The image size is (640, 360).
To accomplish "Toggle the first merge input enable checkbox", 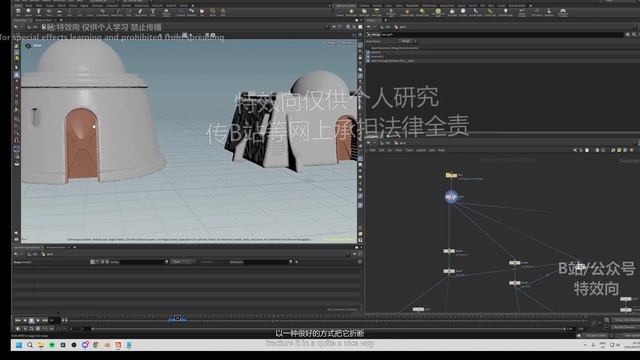I will pyautogui.click(x=368, y=52).
